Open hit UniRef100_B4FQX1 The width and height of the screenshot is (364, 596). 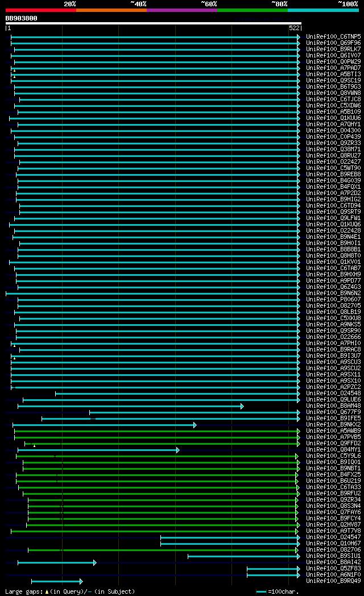tap(333, 187)
